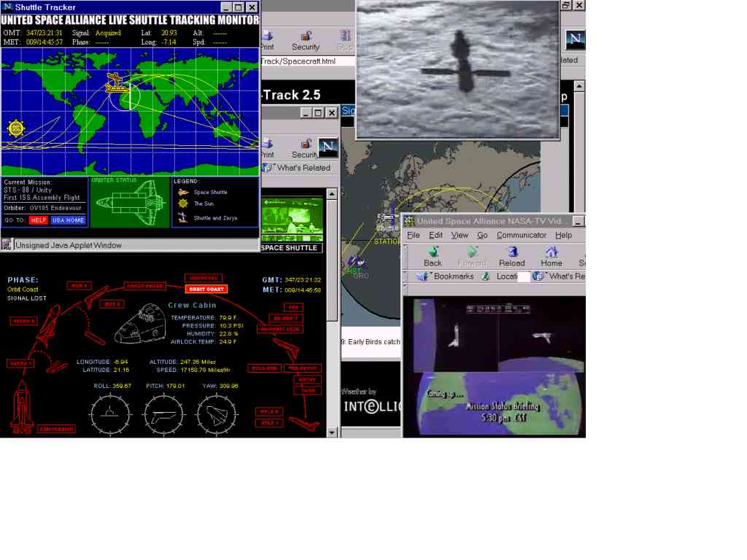The height and width of the screenshot is (560, 747).
Task: Click scroll-up arrow of the rear J-Track window
Action: [579, 86]
